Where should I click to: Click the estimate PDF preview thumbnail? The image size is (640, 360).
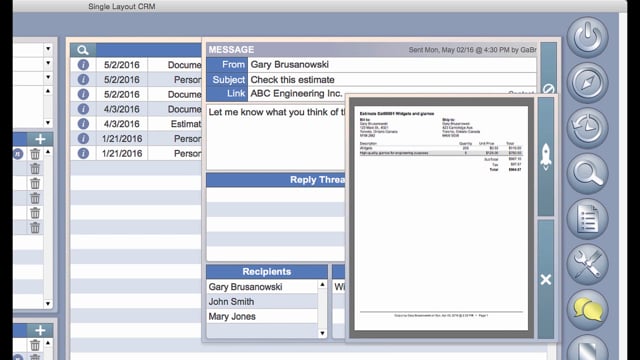click(x=441, y=218)
